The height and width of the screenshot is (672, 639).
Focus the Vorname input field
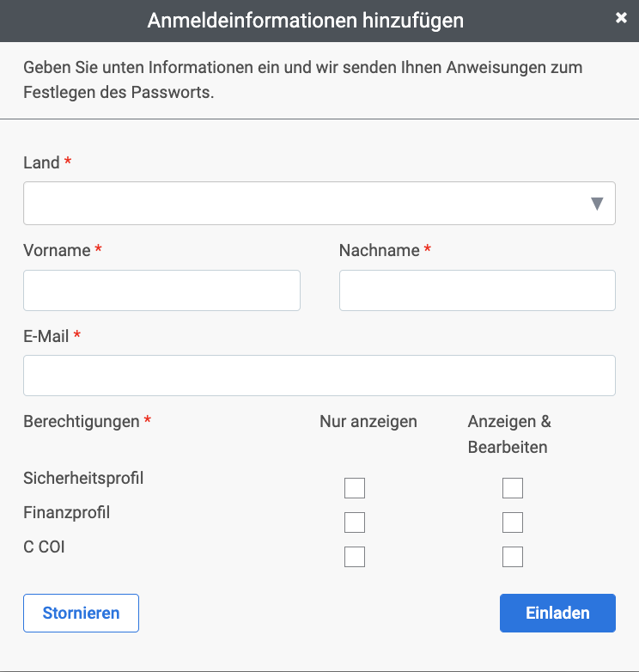[x=161, y=290]
